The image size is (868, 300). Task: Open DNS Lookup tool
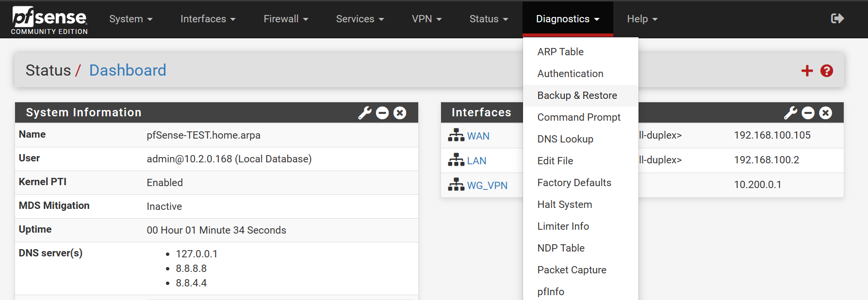point(581,139)
